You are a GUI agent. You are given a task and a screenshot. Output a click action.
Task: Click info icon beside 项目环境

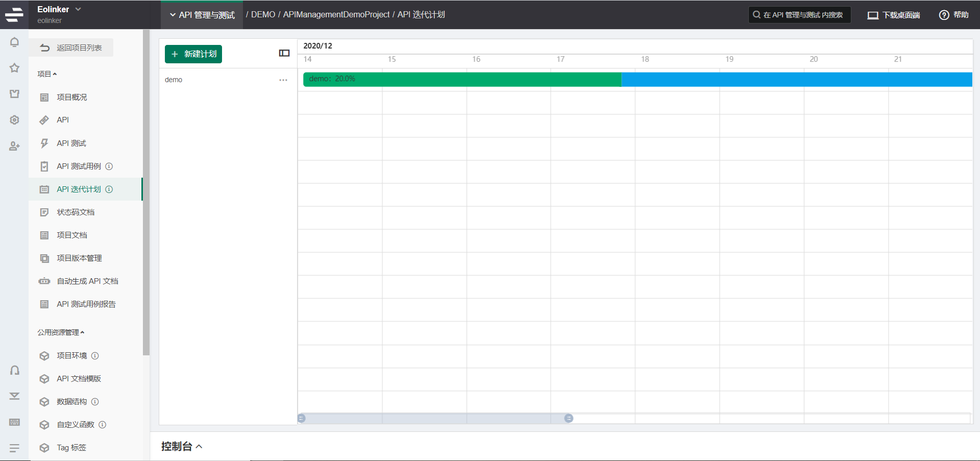tap(95, 356)
